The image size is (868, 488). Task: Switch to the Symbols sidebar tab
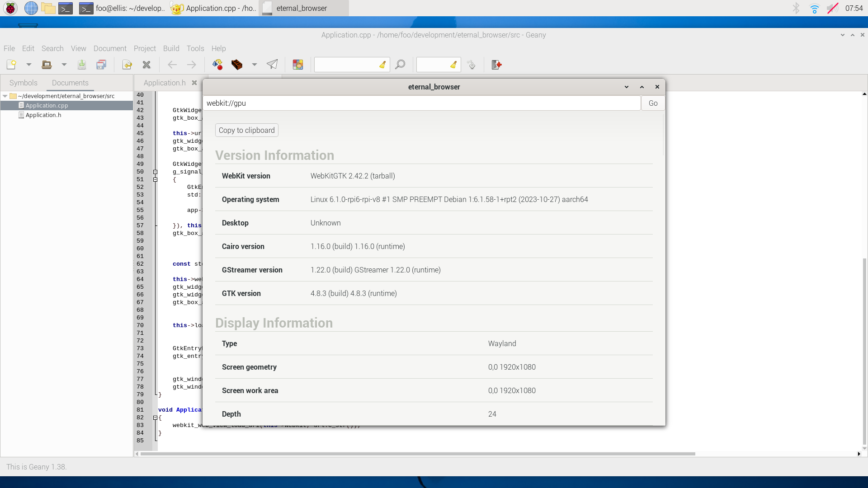pyautogui.click(x=23, y=83)
